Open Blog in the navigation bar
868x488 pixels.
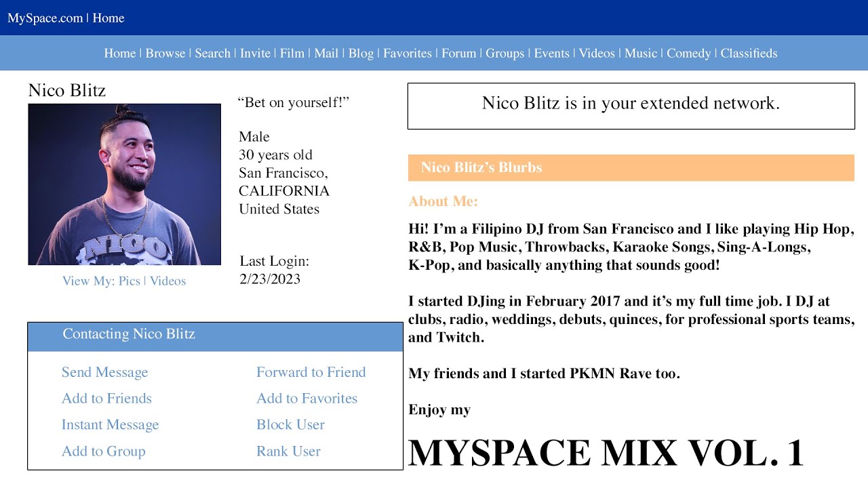pos(361,54)
